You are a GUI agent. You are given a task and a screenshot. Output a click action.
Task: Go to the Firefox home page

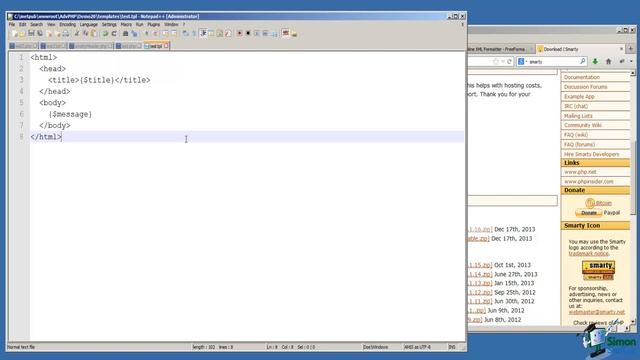point(609,61)
